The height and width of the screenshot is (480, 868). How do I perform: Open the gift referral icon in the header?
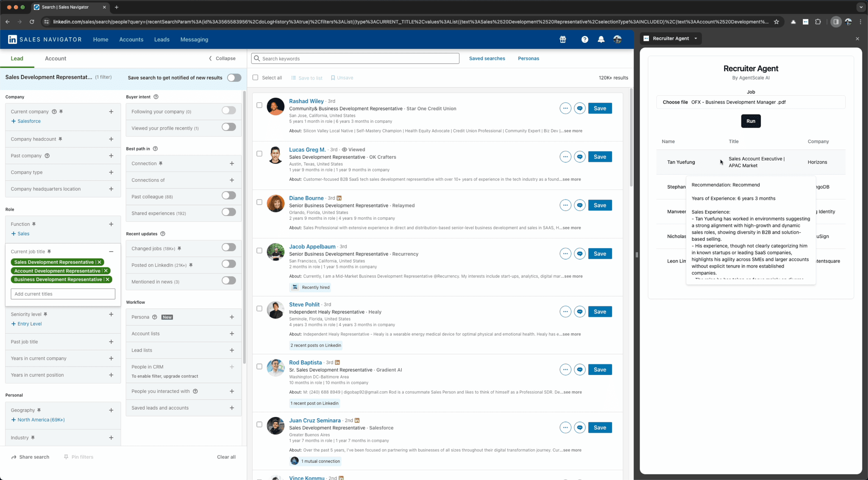tap(563, 39)
